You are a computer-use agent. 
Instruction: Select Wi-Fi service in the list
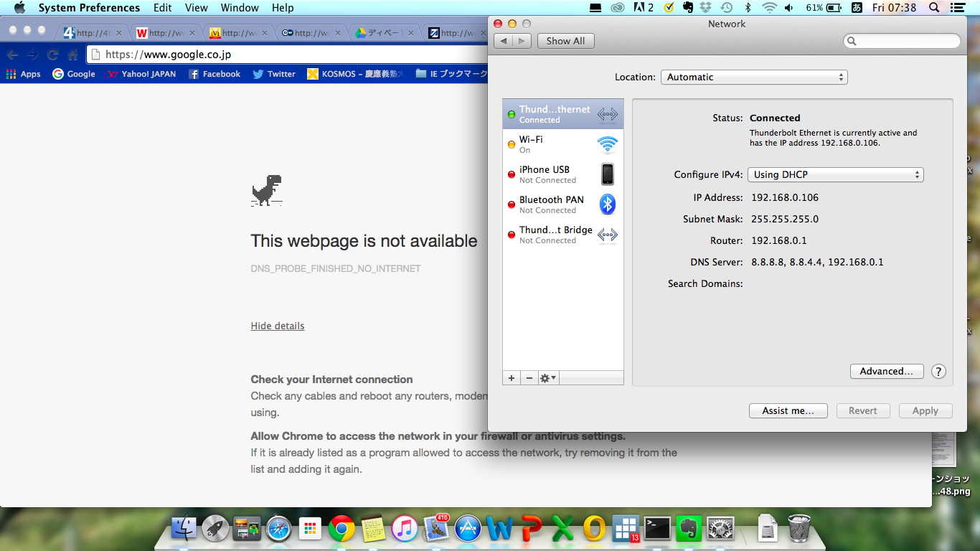(x=563, y=144)
